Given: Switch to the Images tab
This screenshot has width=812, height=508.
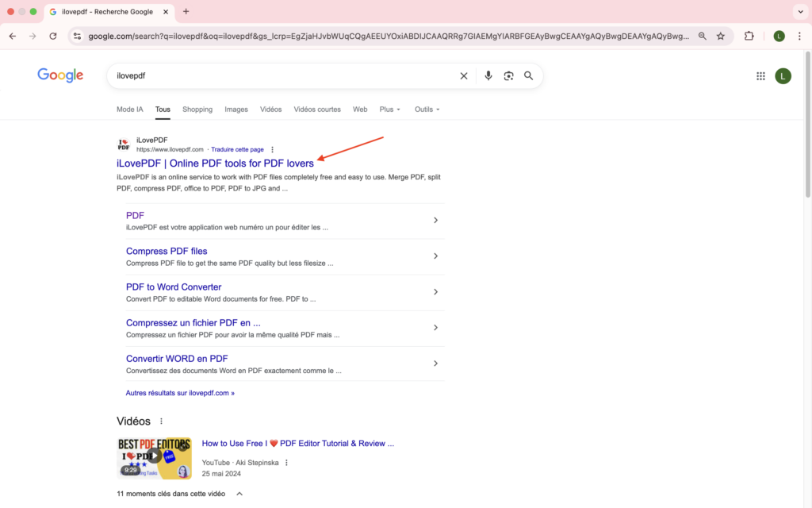Looking at the screenshot, I should pyautogui.click(x=236, y=110).
